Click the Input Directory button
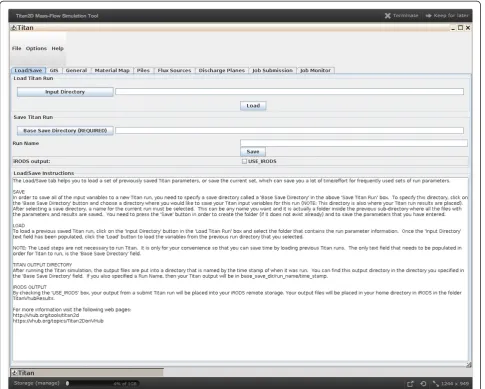The height and width of the screenshot is (389, 485). [x=65, y=92]
